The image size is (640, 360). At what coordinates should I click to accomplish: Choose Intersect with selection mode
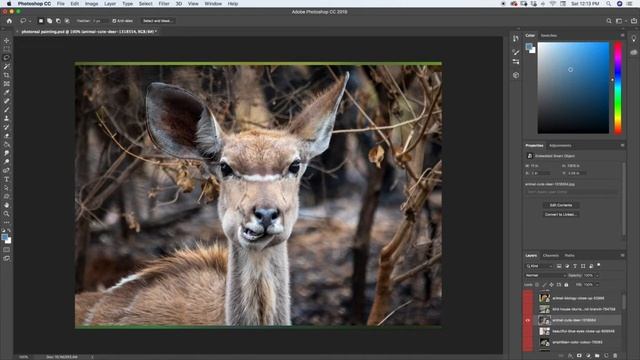[67, 21]
